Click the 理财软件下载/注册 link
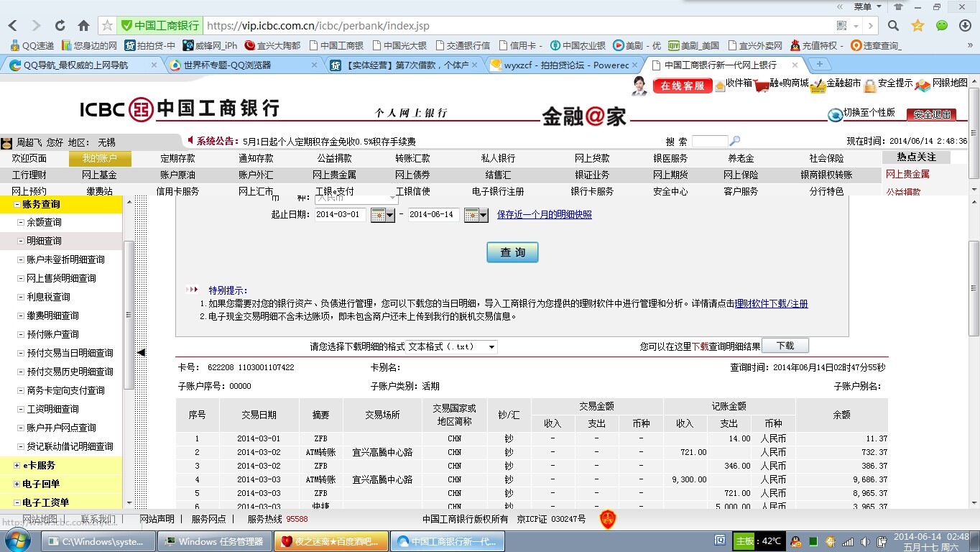The width and height of the screenshot is (980, 552). [x=771, y=304]
